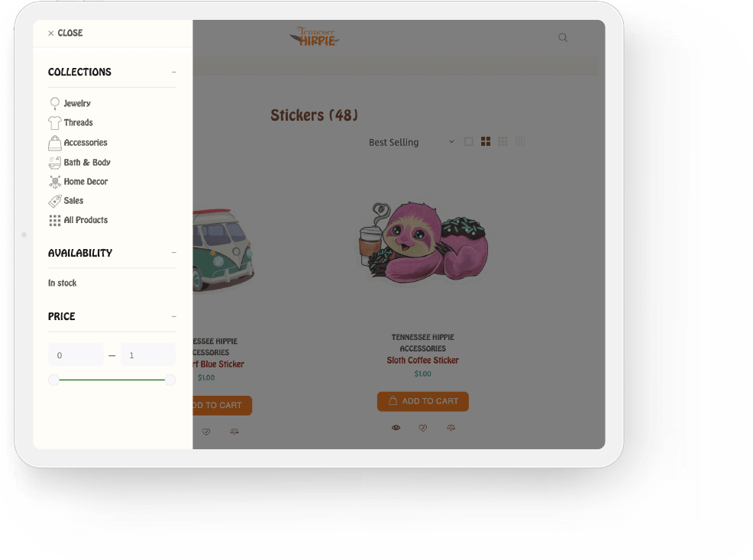Click the minimum price input field

[x=76, y=355]
